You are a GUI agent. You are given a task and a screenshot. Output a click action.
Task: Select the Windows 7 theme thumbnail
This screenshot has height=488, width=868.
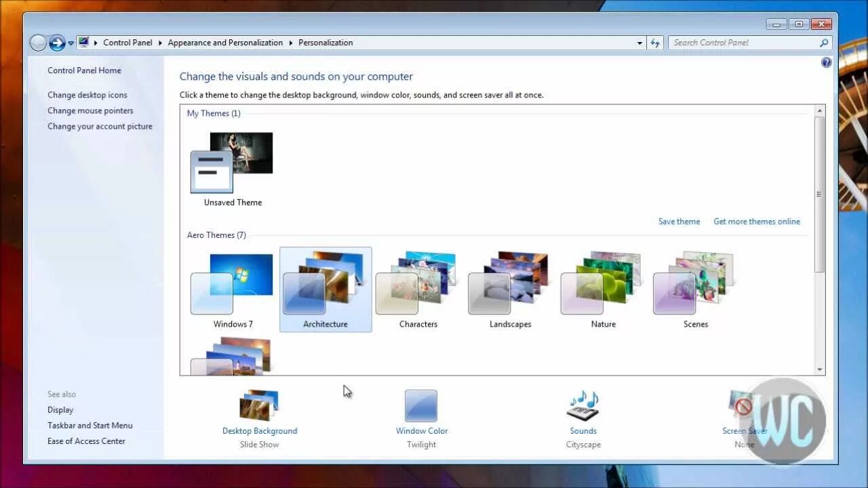pos(233,289)
